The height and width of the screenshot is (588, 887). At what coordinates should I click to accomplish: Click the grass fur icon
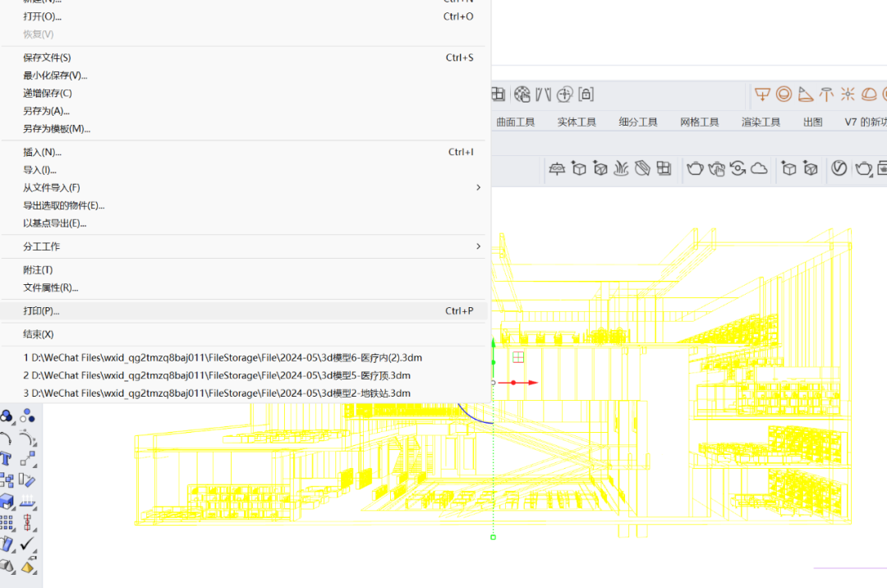(x=621, y=168)
